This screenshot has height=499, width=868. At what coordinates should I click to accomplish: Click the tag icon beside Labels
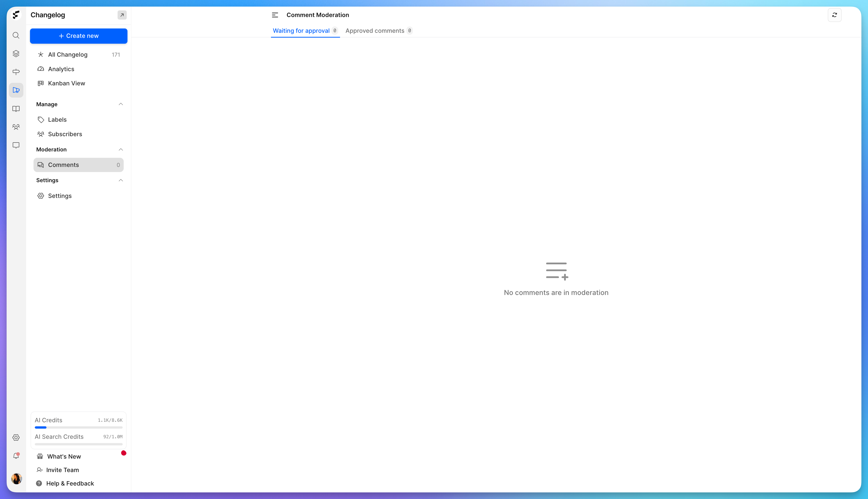[41, 120]
